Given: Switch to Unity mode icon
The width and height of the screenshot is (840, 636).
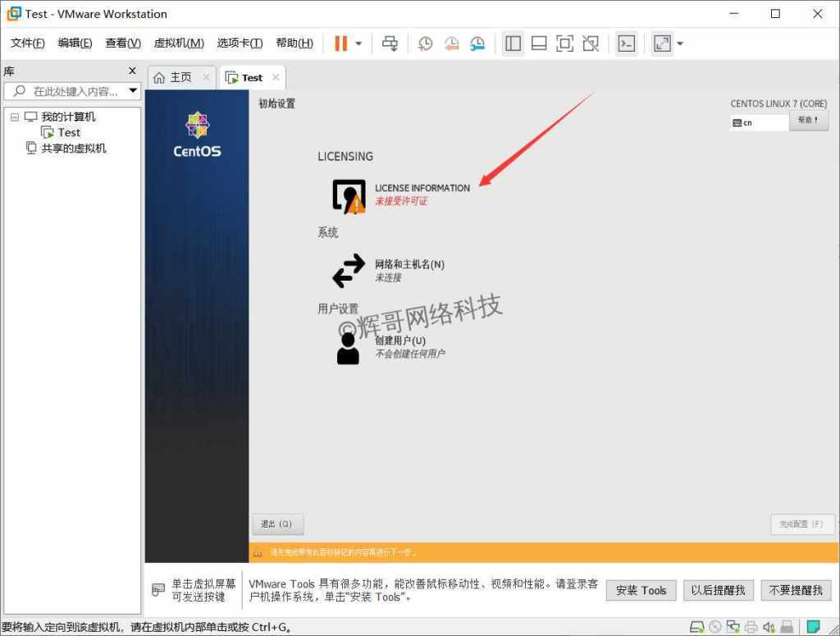Looking at the screenshot, I should [x=591, y=43].
